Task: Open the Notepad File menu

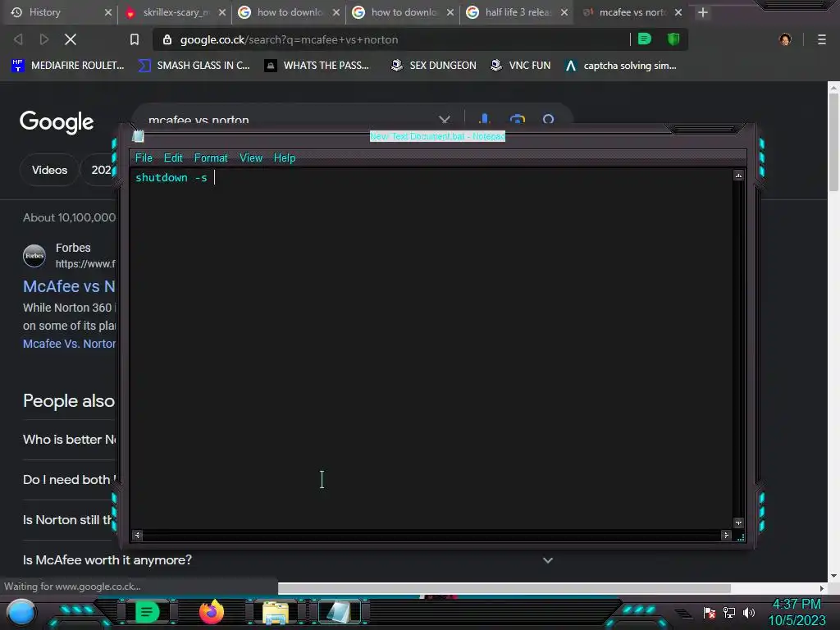Action: point(144,158)
